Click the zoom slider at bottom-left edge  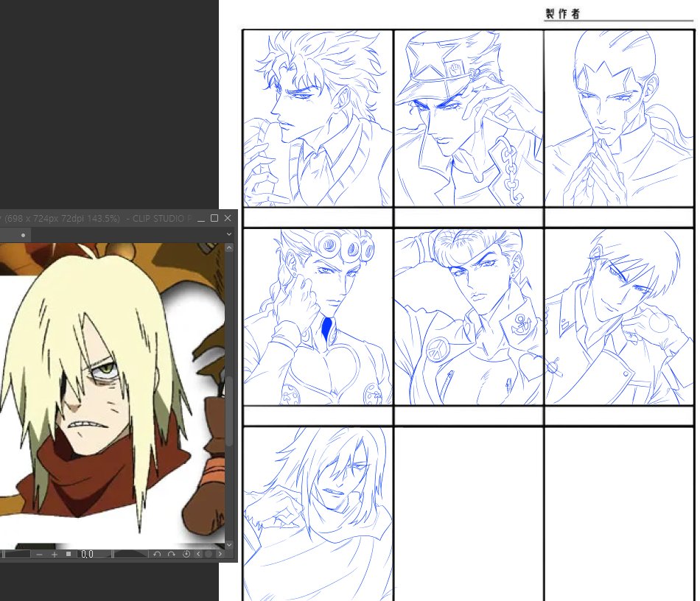(x=16, y=554)
